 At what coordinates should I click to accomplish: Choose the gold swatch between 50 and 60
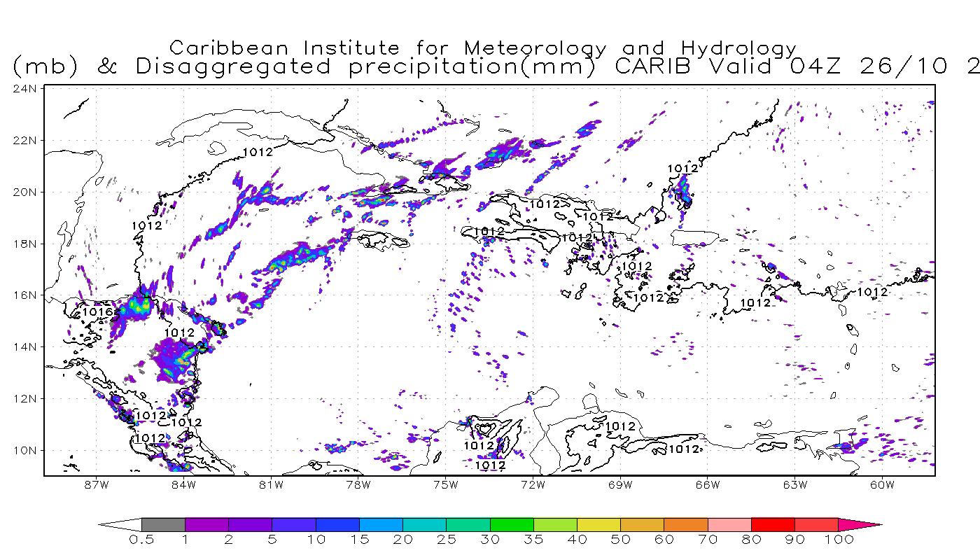[642, 524]
